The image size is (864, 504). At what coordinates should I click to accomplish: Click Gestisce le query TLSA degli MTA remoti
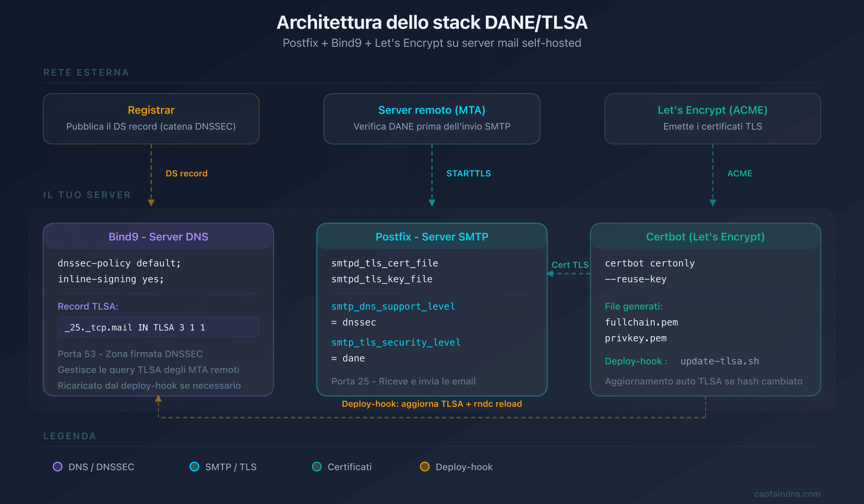click(149, 370)
